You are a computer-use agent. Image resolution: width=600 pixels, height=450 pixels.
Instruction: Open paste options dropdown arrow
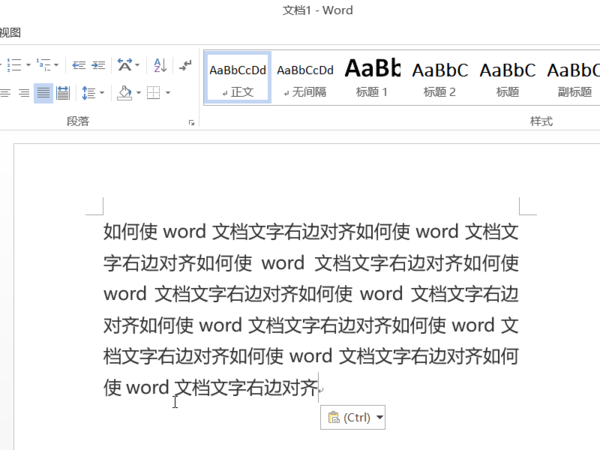(x=380, y=417)
